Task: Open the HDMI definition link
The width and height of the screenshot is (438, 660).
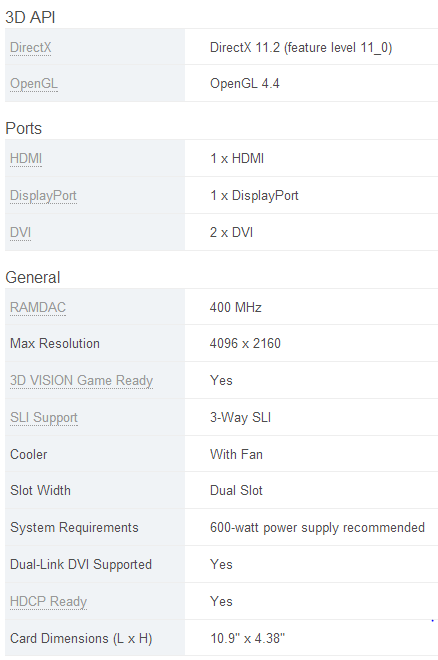Action: tap(26, 158)
